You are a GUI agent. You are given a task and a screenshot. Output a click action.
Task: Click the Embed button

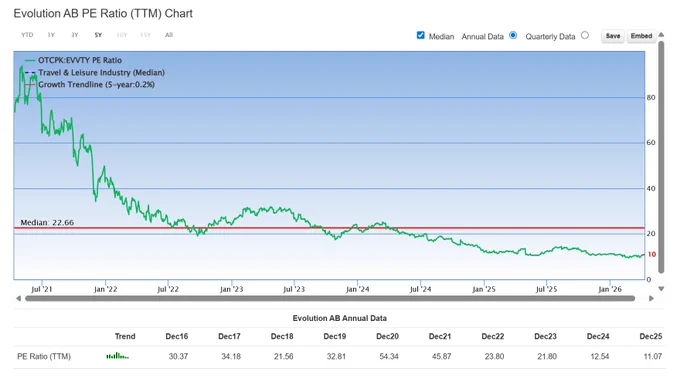click(x=641, y=36)
